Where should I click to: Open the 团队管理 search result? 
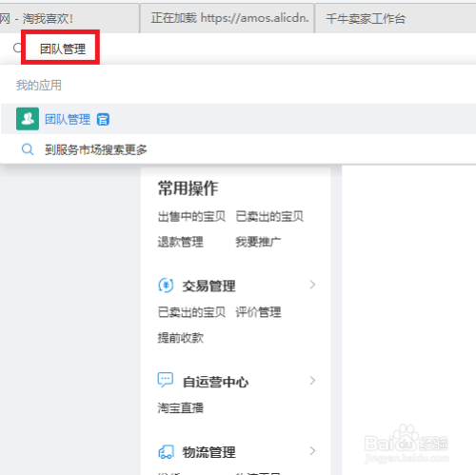pyautogui.click(x=238, y=119)
